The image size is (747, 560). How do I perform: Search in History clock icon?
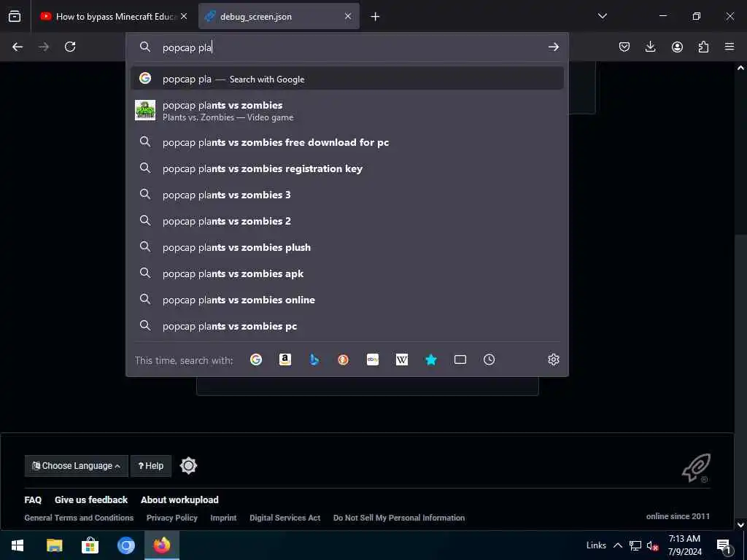(489, 359)
